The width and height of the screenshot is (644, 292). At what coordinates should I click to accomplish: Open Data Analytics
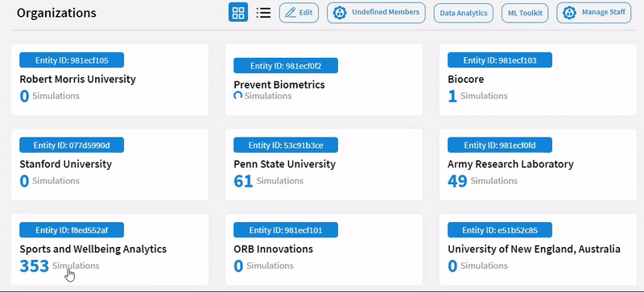(464, 13)
